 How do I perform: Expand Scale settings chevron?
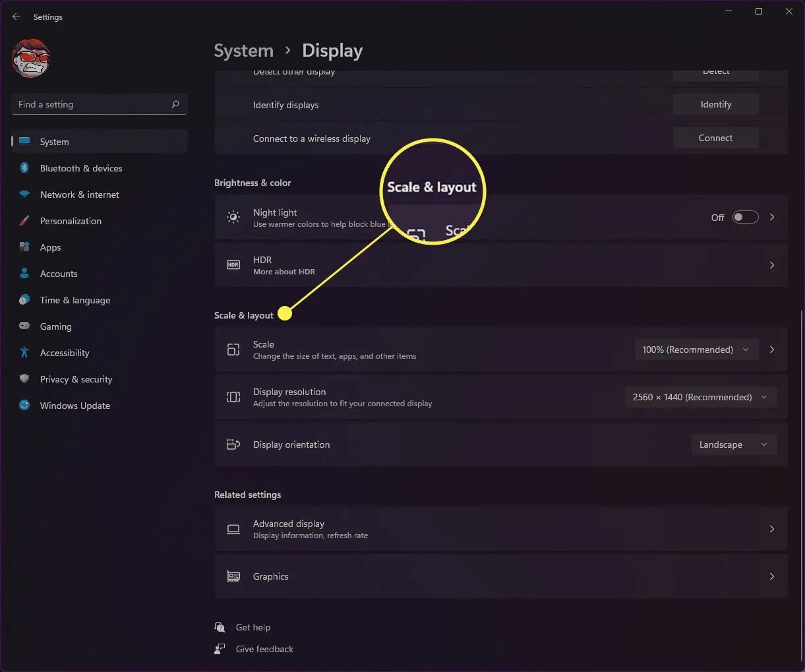tap(772, 350)
